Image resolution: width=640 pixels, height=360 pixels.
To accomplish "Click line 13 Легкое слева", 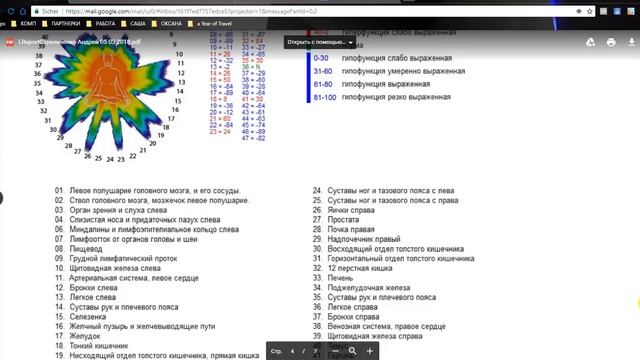I will tap(85, 297).
